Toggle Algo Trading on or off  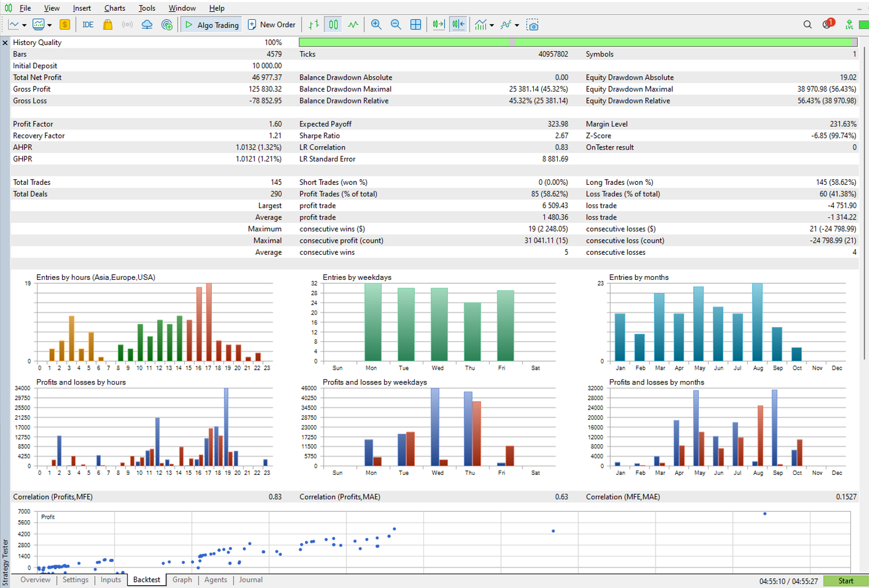[x=212, y=24]
